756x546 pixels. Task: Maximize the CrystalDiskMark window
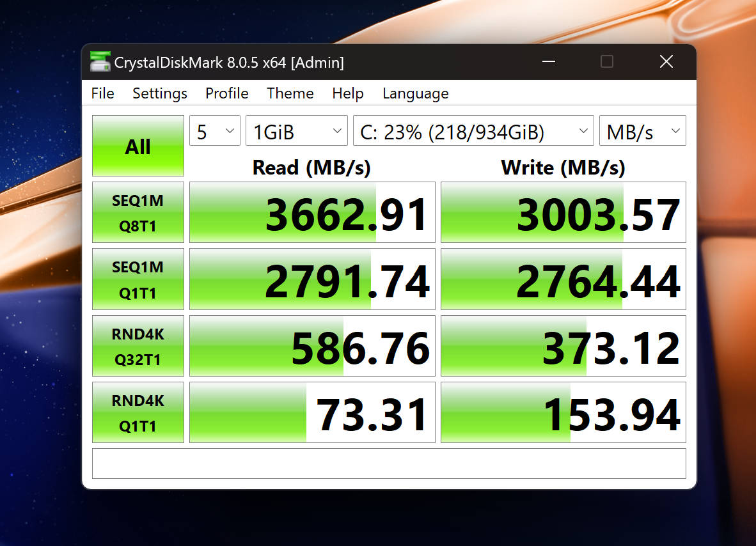607,61
